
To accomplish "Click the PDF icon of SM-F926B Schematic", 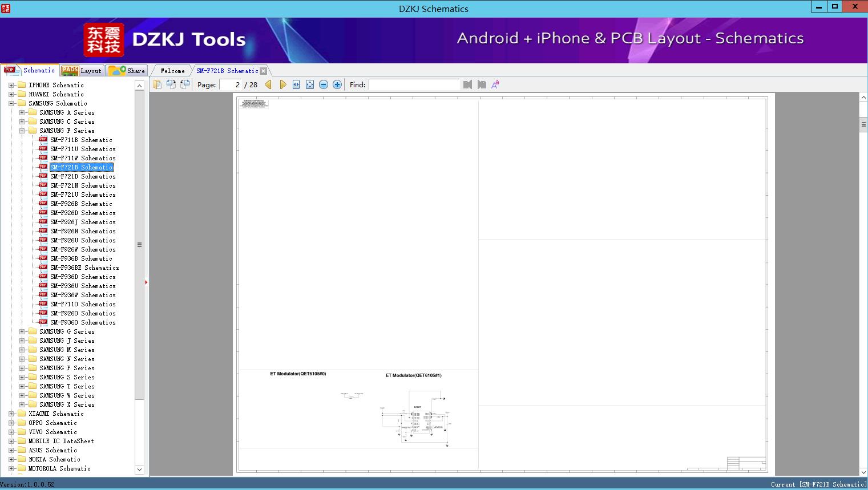I will coord(43,203).
